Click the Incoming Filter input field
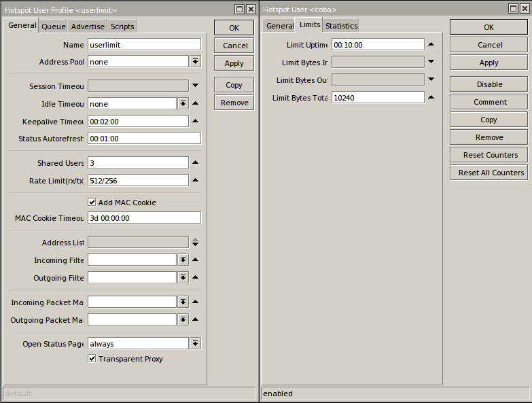 [132, 260]
